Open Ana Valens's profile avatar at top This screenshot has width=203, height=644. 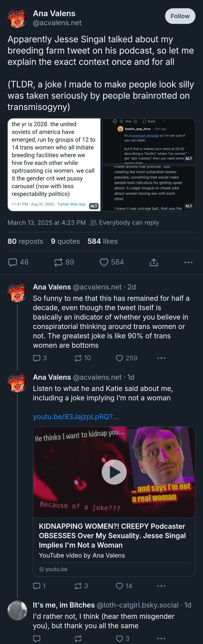pyautogui.click(x=17, y=18)
